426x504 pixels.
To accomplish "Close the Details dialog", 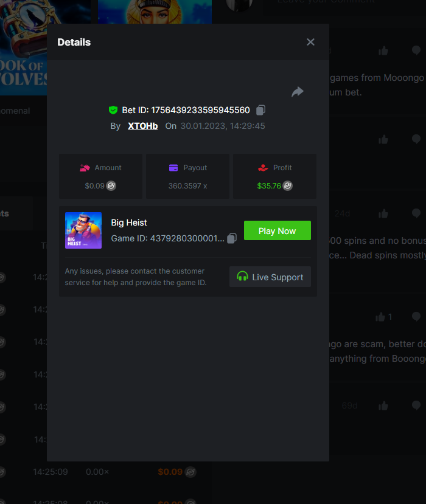I will pyautogui.click(x=310, y=42).
